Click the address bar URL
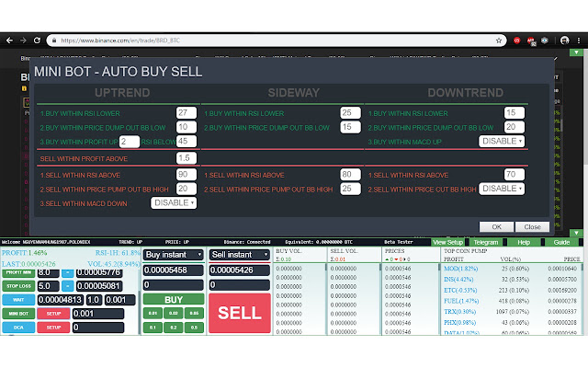This screenshot has width=588, height=368. [x=120, y=40]
